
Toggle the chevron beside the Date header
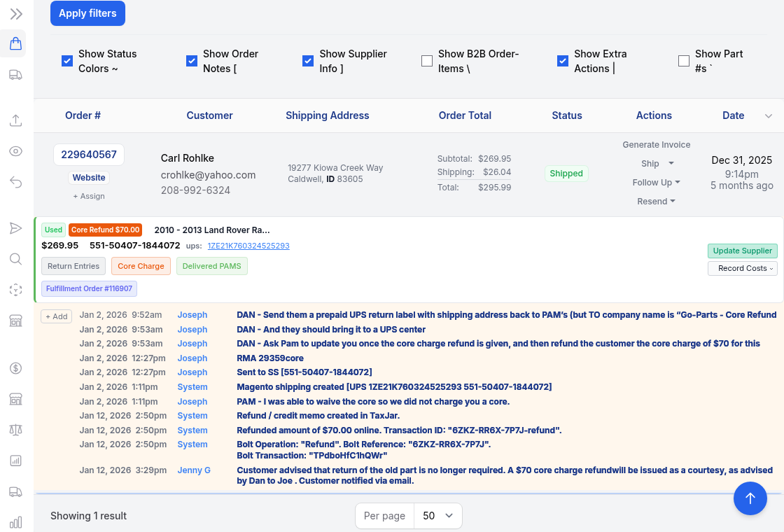[x=769, y=116]
